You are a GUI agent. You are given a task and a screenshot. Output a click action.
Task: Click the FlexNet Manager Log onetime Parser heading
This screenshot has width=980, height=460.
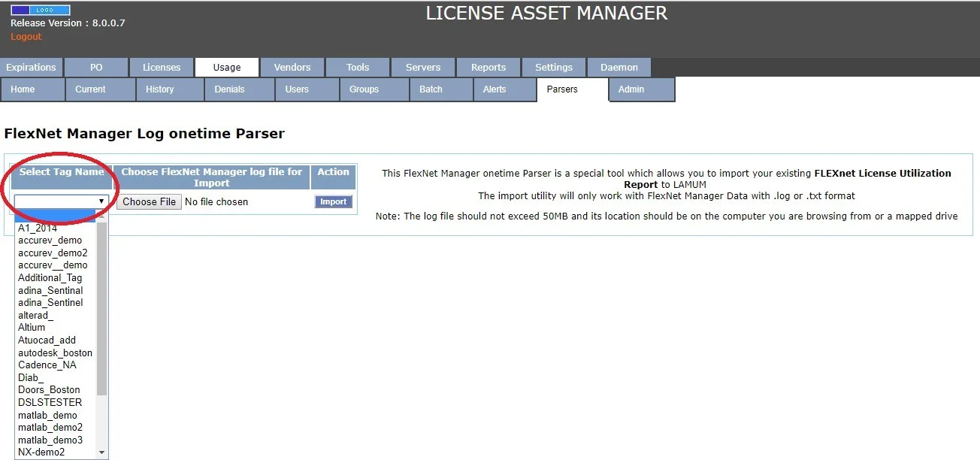click(x=144, y=134)
